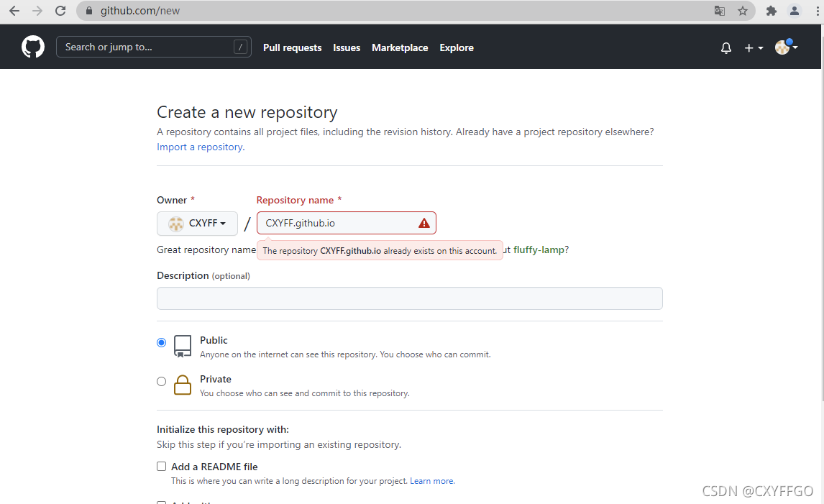
Task: Open Marketplace in the header
Action: pos(400,47)
